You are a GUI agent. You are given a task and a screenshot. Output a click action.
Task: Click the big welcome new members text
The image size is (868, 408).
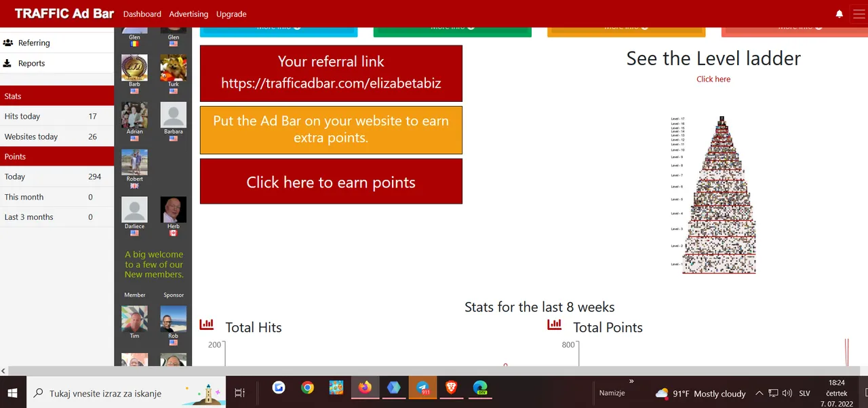[154, 265]
